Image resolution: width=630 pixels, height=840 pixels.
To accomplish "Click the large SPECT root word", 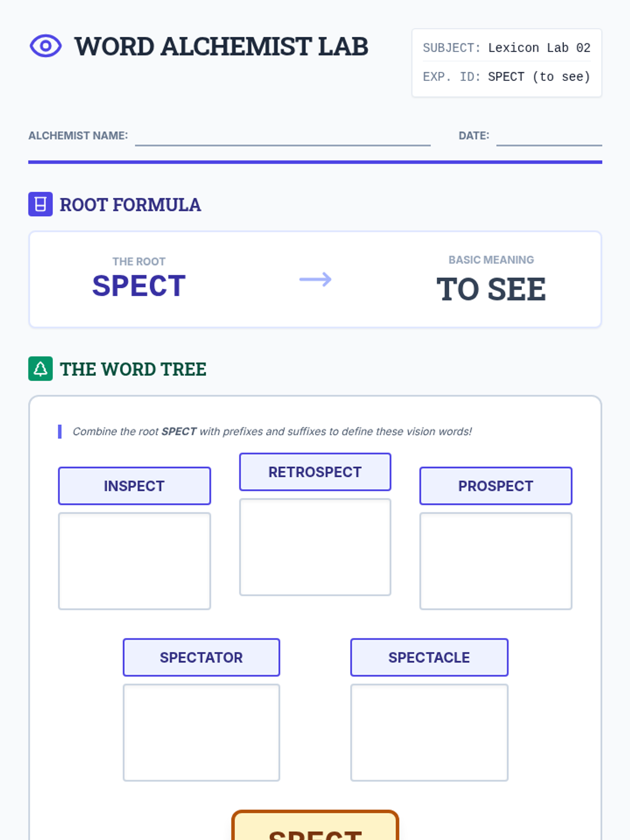I will pos(139,286).
